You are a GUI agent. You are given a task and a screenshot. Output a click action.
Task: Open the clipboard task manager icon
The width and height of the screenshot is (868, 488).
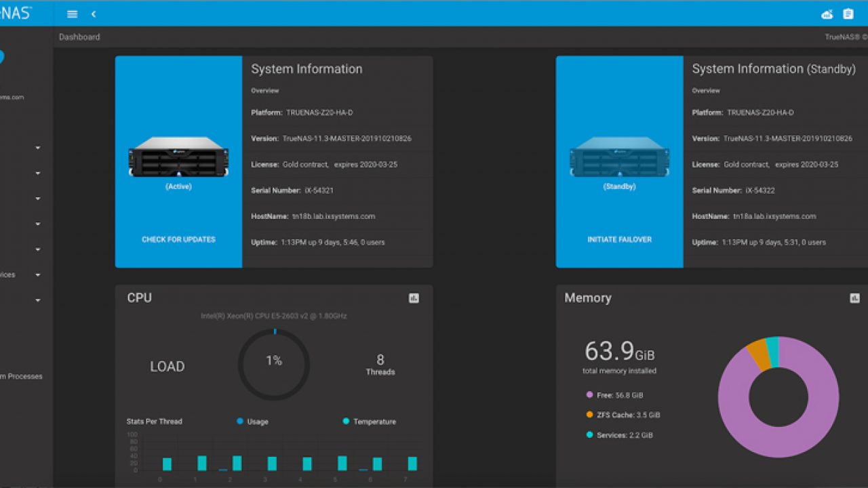click(848, 14)
